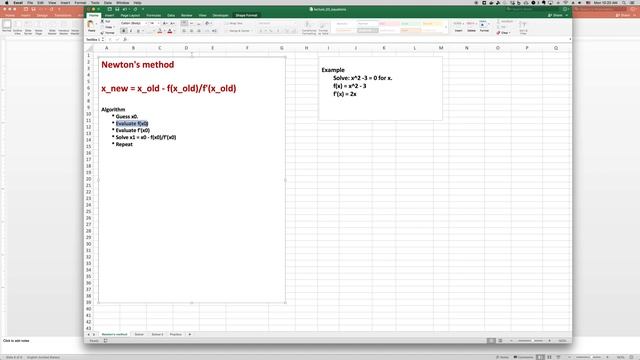Click the fill color highlight swatch
This screenshot has height=360, width=640.
click(x=160, y=31)
